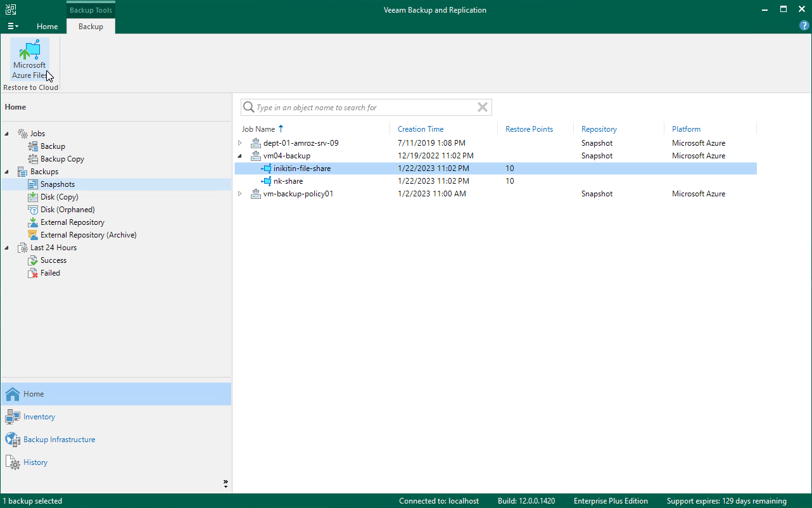Screen dimensions: 812x508
Task: Open the History view
Action: click(x=35, y=462)
